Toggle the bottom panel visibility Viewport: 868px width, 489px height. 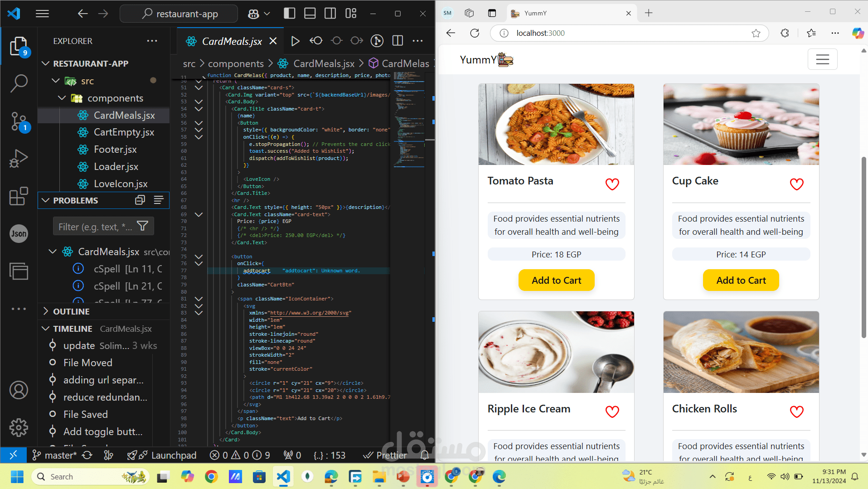[x=310, y=14]
